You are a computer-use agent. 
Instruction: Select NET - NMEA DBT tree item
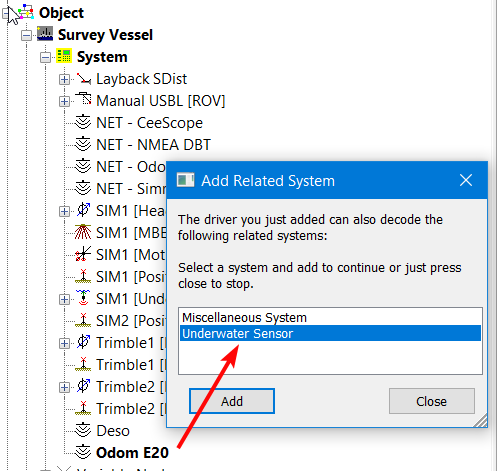(x=153, y=145)
